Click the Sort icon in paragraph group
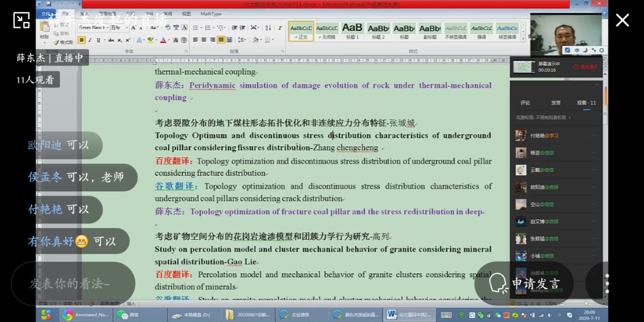This screenshot has width=644, height=322. [269, 27]
